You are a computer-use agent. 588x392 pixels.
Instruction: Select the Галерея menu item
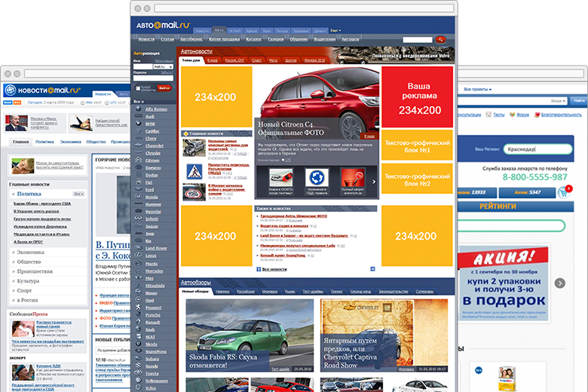pos(276,39)
